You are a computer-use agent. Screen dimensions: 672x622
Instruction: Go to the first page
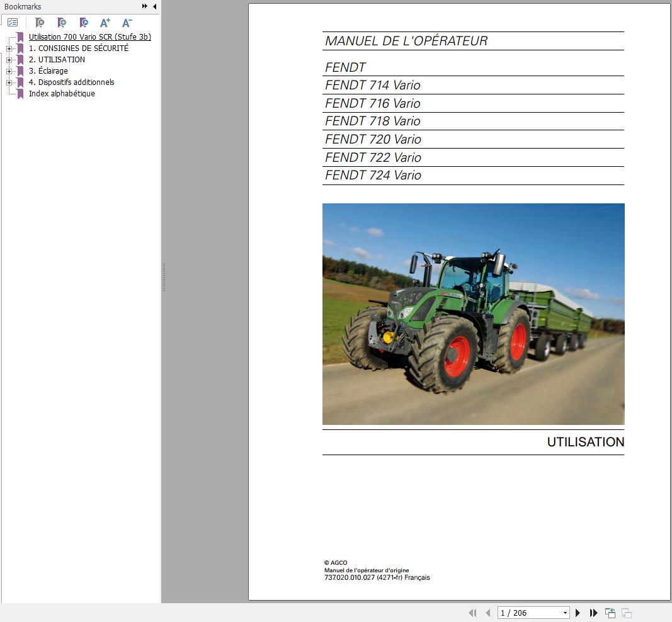[x=472, y=613]
